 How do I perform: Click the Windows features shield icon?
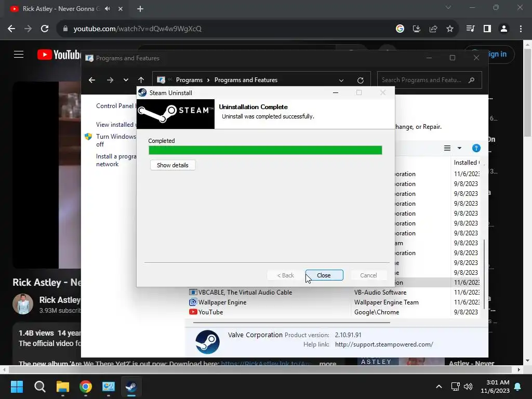pyautogui.click(x=88, y=137)
